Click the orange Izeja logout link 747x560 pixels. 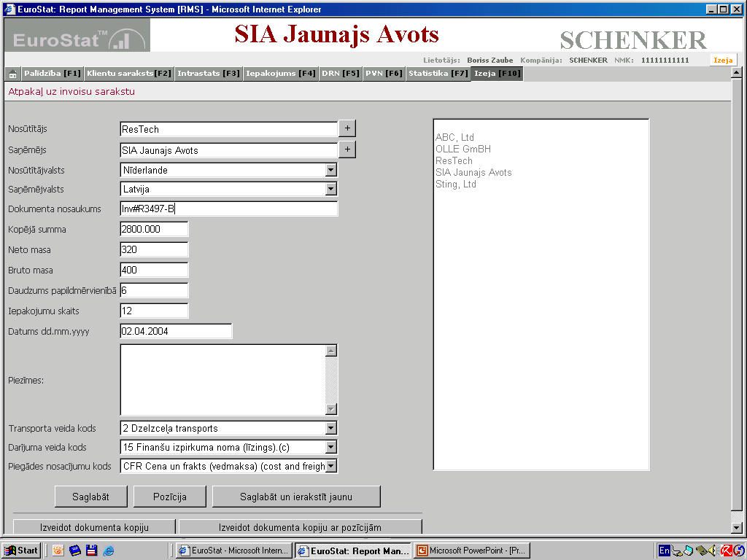coord(723,60)
